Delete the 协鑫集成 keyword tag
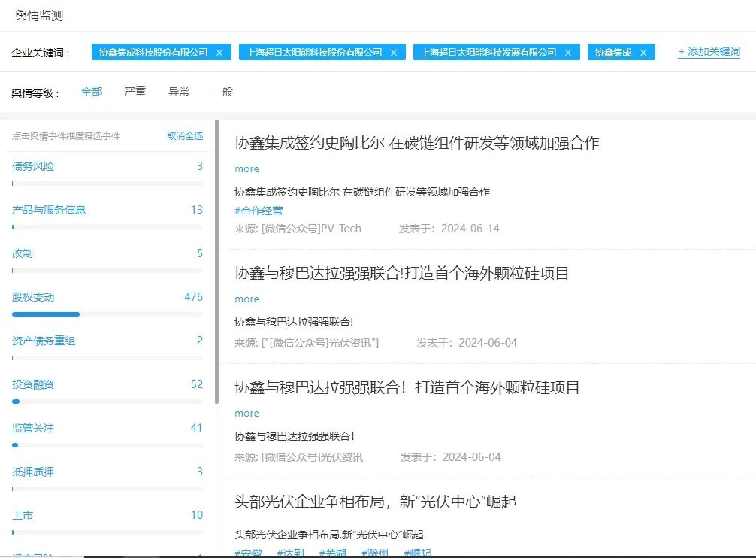 coord(643,53)
